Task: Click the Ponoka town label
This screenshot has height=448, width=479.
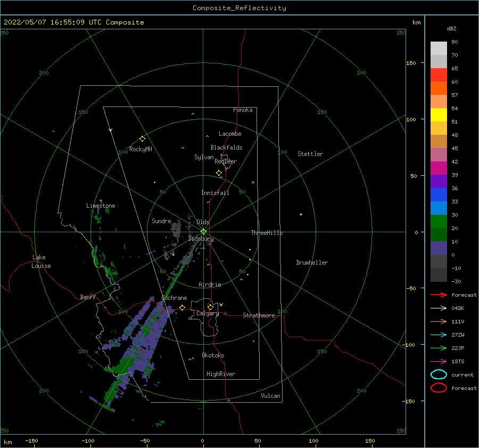Action: (x=243, y=110)
